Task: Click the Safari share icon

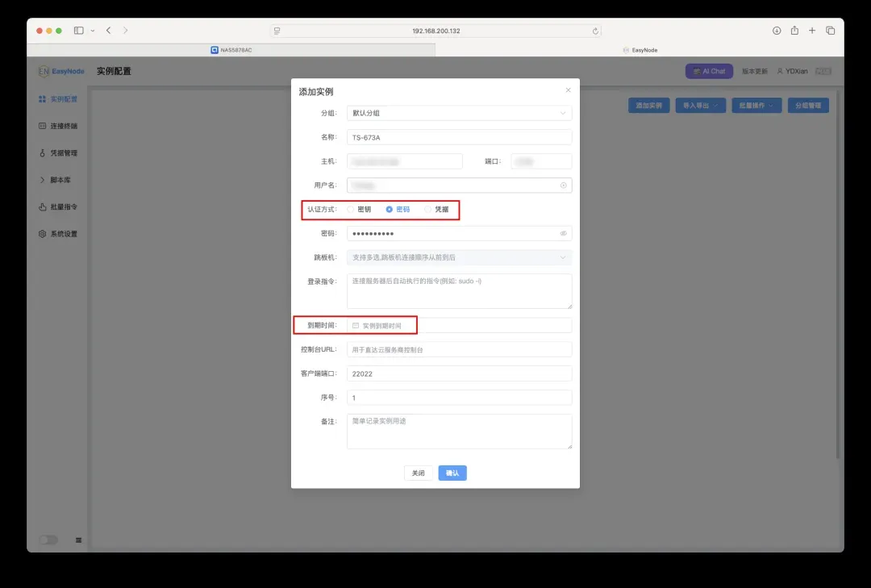Action: pos(794,31)
